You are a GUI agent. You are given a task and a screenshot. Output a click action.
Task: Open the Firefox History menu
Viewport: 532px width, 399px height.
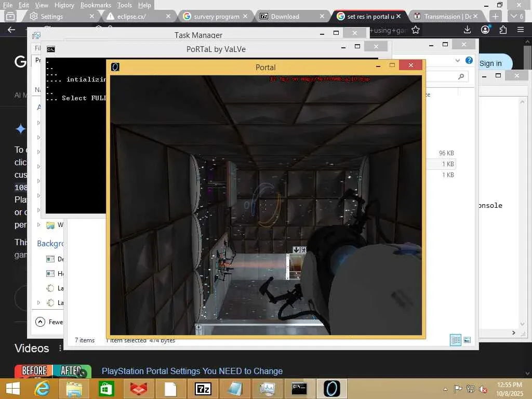64,5
